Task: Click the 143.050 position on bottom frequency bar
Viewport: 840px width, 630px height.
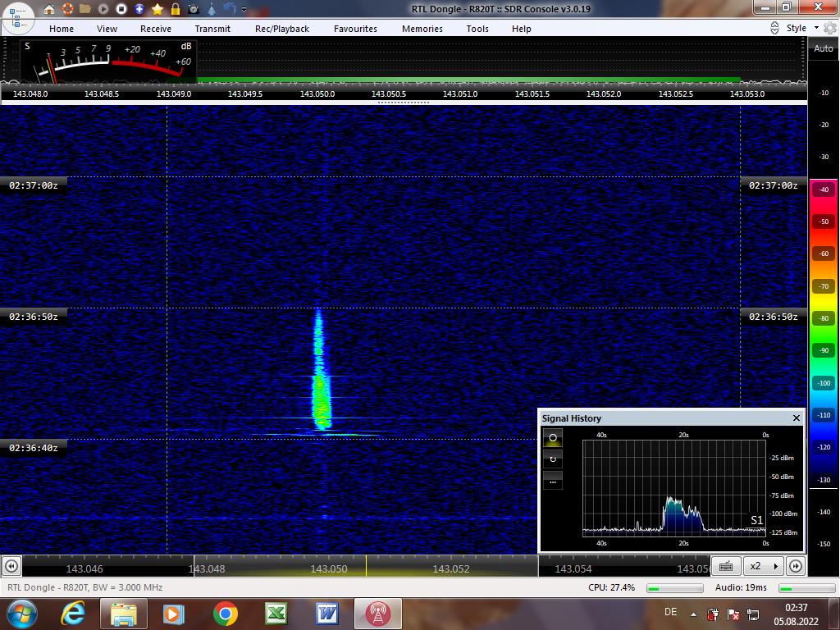Action: pyautogui.click(x=328, y=569)
